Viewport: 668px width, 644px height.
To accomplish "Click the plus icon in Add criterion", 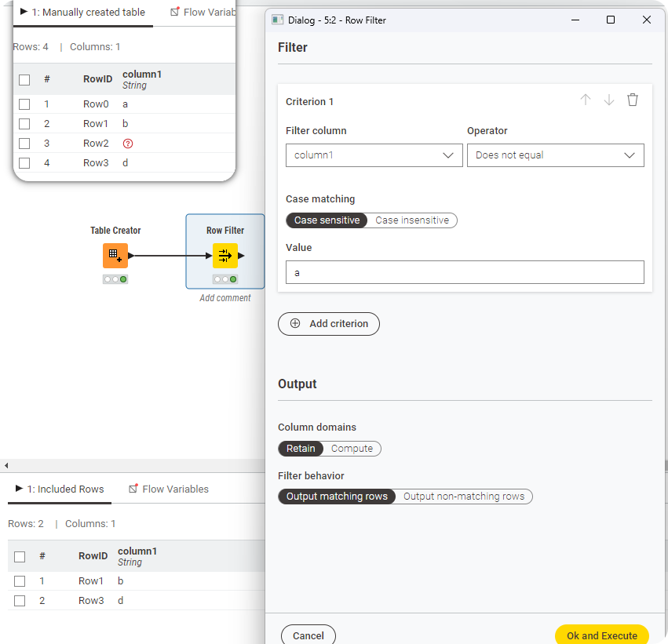I will pyautogui.click(x=295, y=323).
